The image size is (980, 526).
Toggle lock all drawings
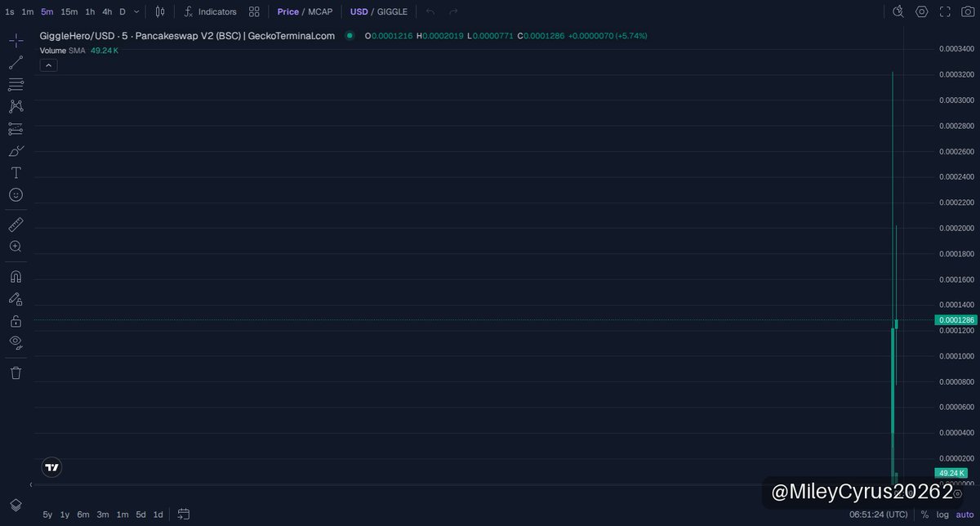click(x=16, y=321)
